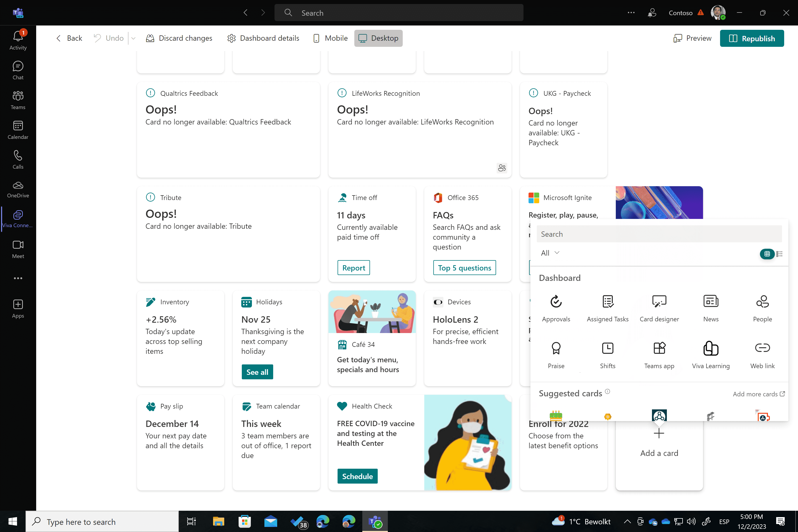The height and width of the screenshot is (532, 798).
Task: Choose the Card designer card
Action: click(x=659, y=308)
